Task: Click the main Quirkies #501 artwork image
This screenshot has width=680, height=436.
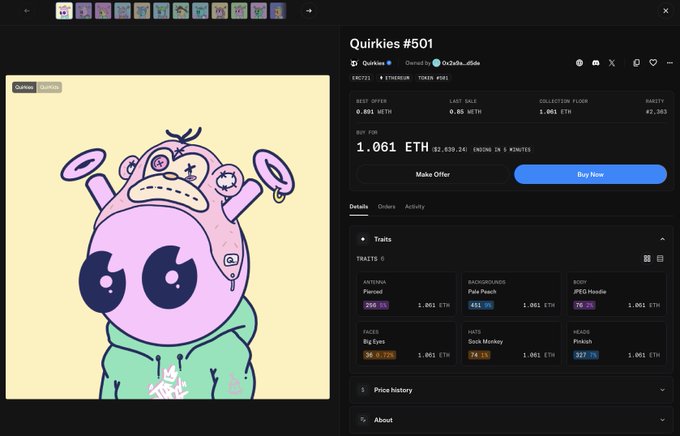Action: [167, 237]
